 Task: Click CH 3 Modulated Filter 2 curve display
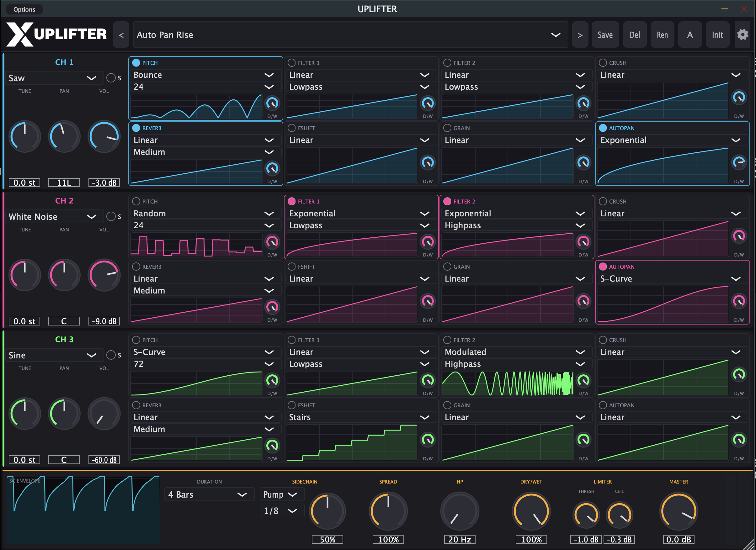pos(507,383)
